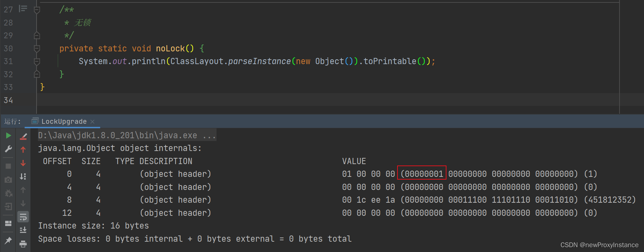644x252 pixels.
Task: Click the attach debugger bug icon
Action: coord(8,193)
